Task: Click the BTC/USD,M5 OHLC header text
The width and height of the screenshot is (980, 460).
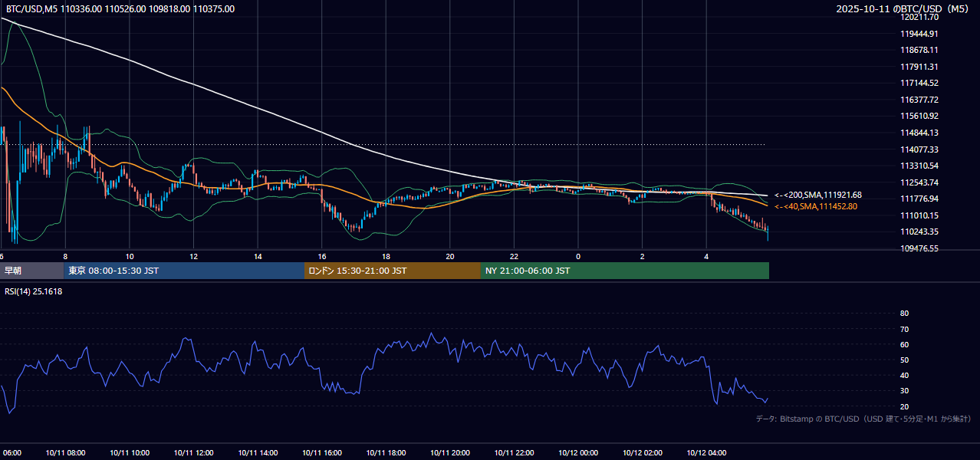Action: [120, 9]
